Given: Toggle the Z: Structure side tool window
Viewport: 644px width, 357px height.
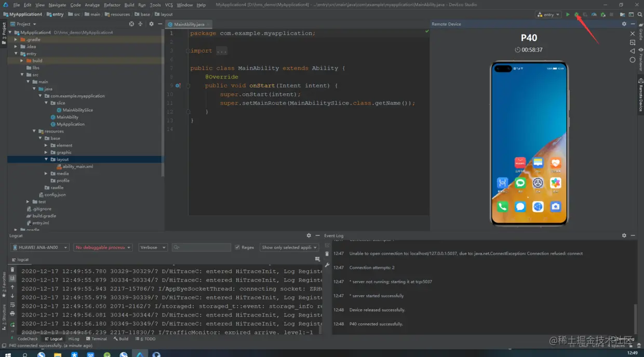Looking at the screenshot, I should 4,317.
